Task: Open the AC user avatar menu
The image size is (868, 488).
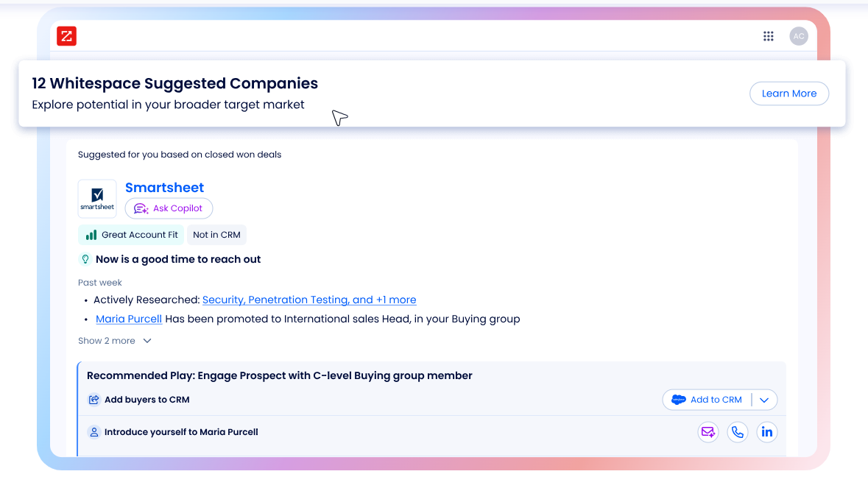Action: click(798, 36)
